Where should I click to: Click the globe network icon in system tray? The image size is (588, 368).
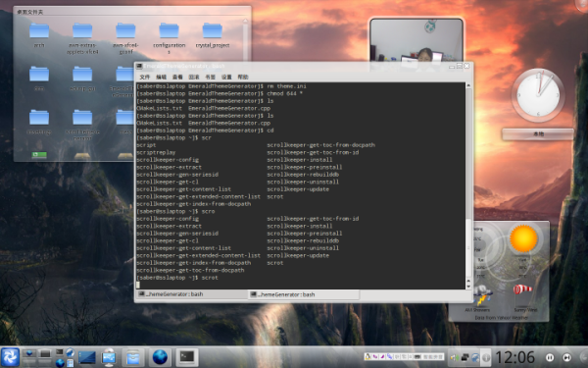[475, 357]
